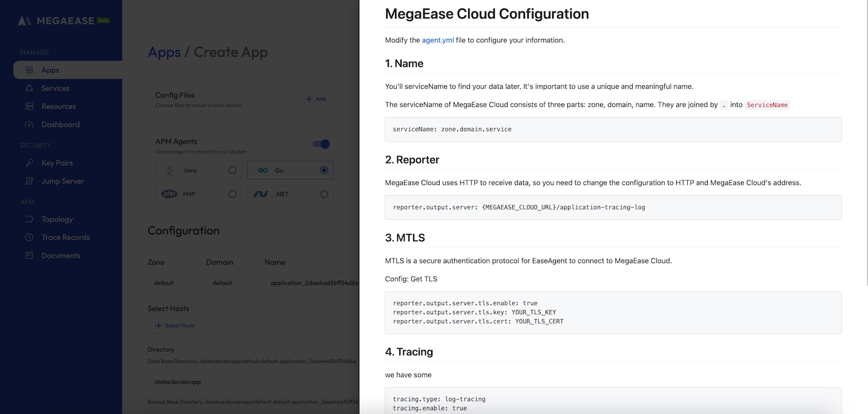Click the PHP agent logo
Image resolution: width=868 pixels, height=414 pixels.
(x=169, y=194)
